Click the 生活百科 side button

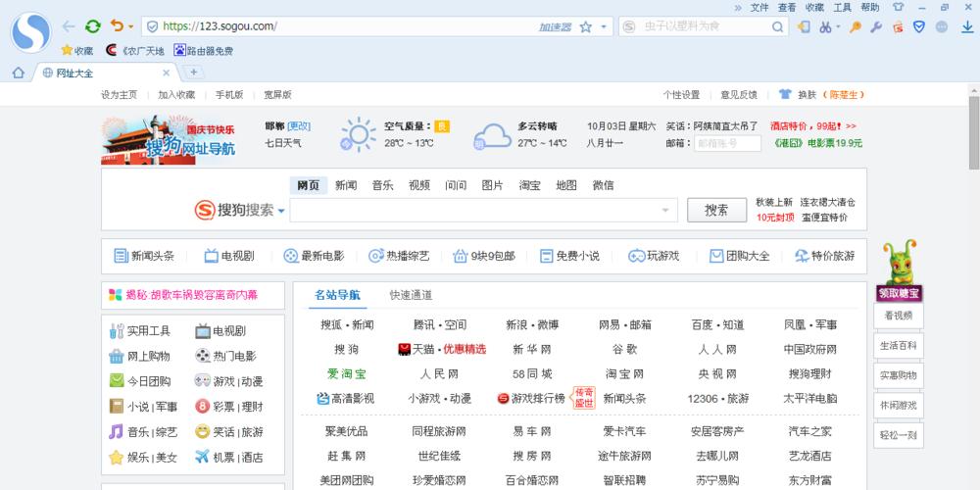[898, 346]
